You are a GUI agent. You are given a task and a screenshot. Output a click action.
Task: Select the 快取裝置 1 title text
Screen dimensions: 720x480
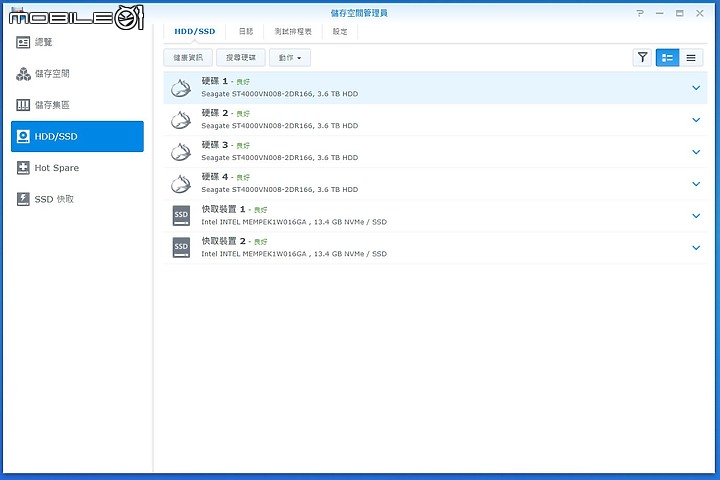tap(223, 209)
